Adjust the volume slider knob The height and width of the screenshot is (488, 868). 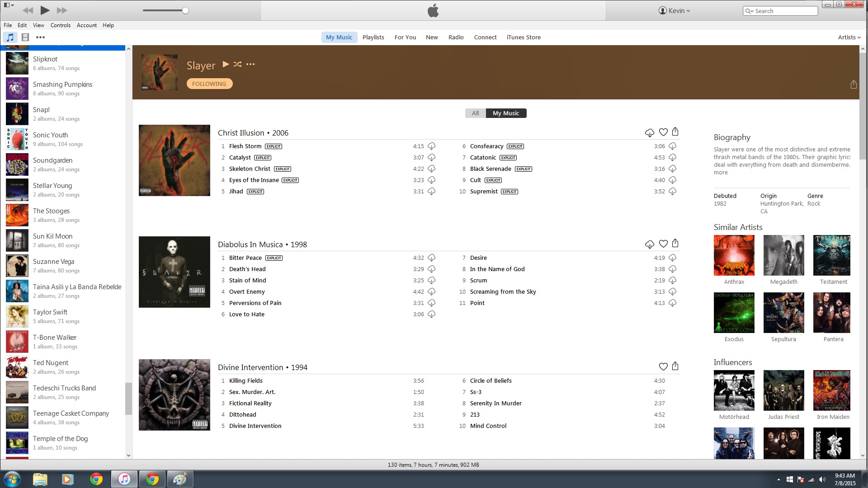(x=185, y=10)
